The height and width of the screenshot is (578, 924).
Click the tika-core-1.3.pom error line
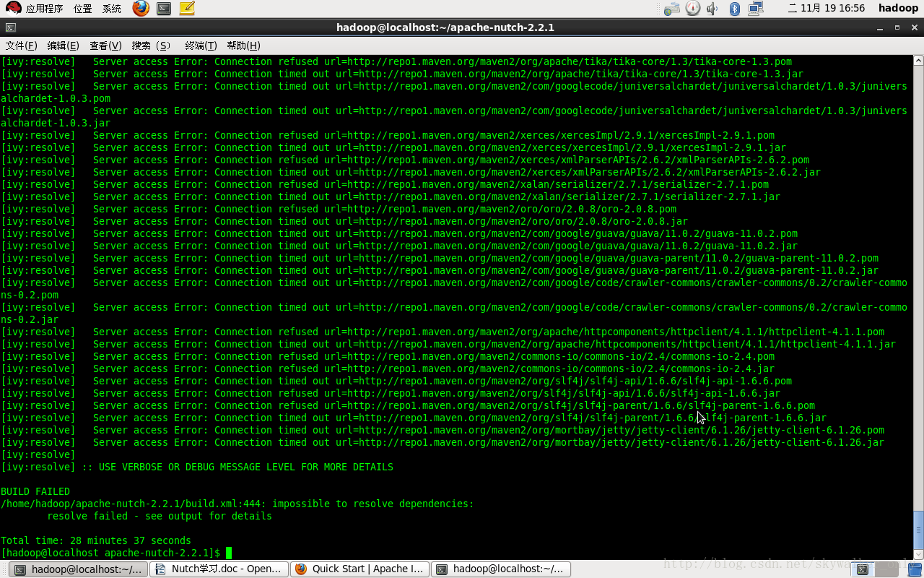pyautogui.click(x=396, y=62)
